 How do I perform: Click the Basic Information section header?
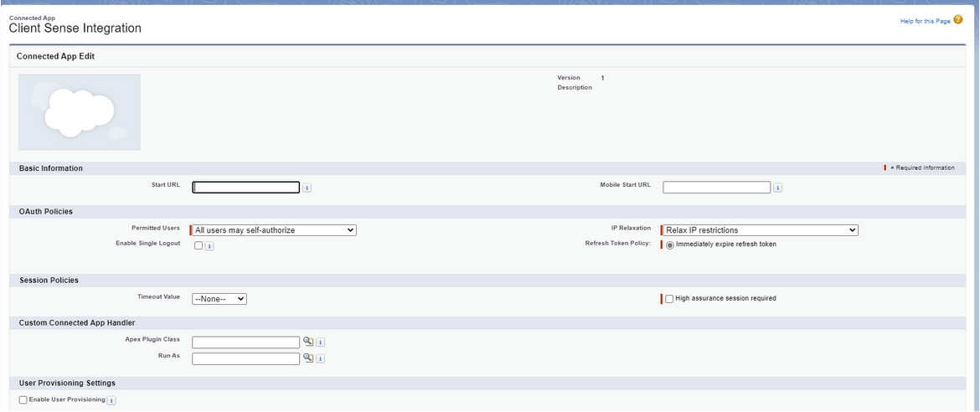(x=50, y=169)
